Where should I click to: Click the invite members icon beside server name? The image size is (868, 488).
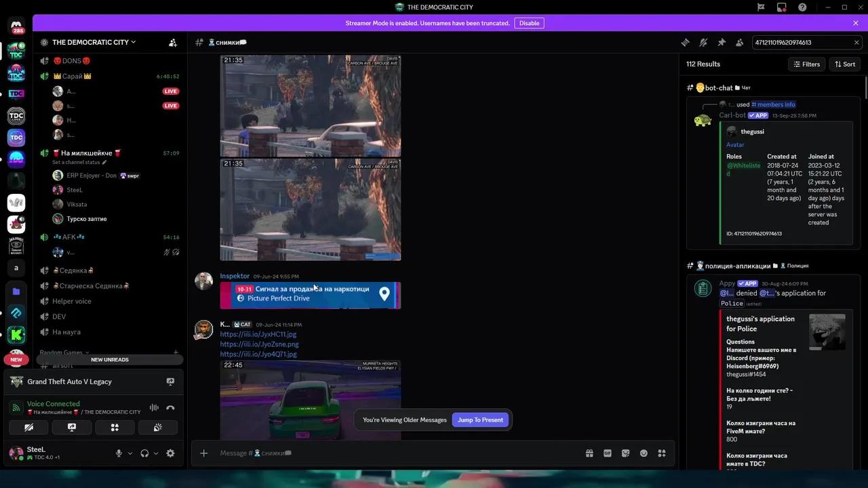[173, 42]
